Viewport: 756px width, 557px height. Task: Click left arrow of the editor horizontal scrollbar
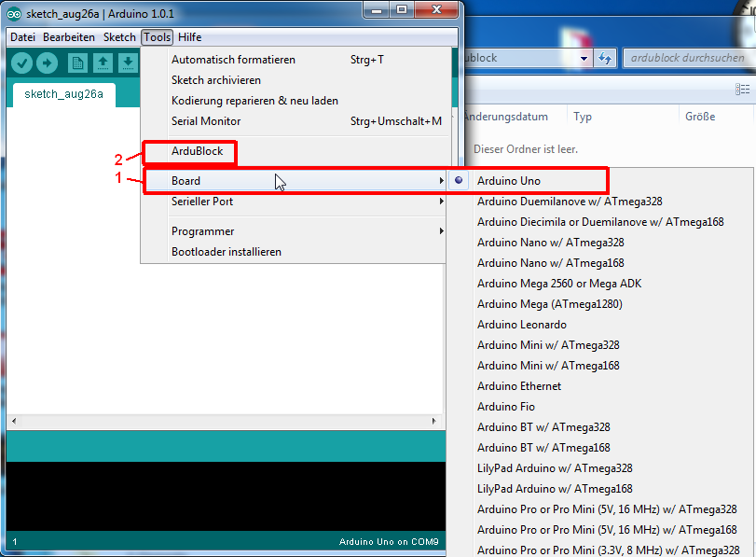(x=14, y=421)
